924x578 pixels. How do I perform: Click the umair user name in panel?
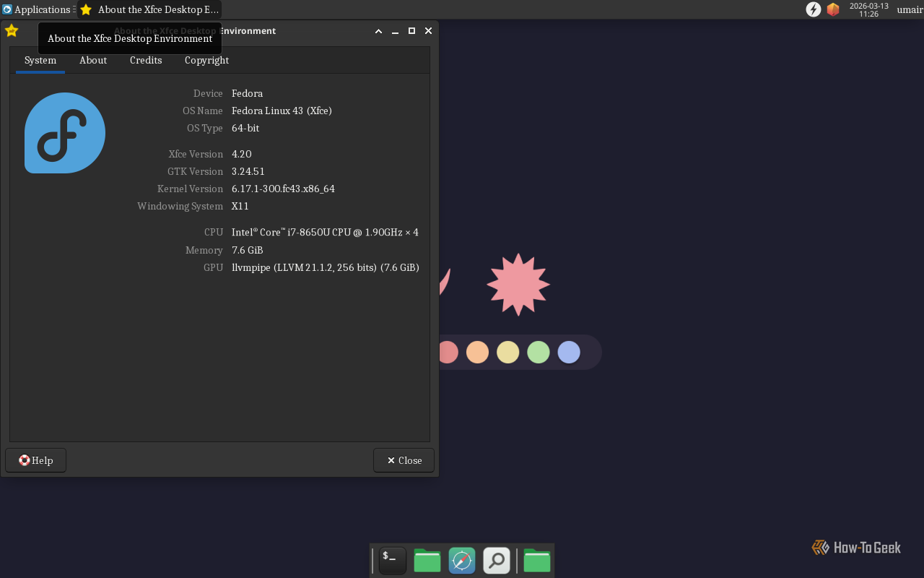[910, 9]
